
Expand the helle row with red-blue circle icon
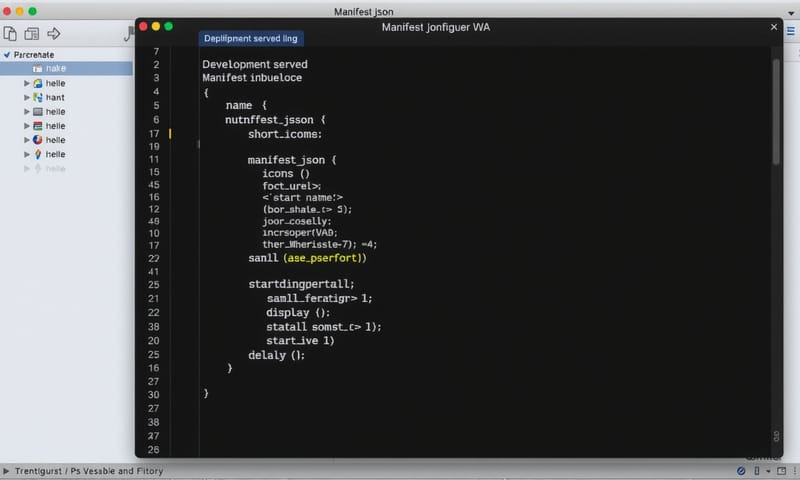pyautogui.click(x=27, y=140)
